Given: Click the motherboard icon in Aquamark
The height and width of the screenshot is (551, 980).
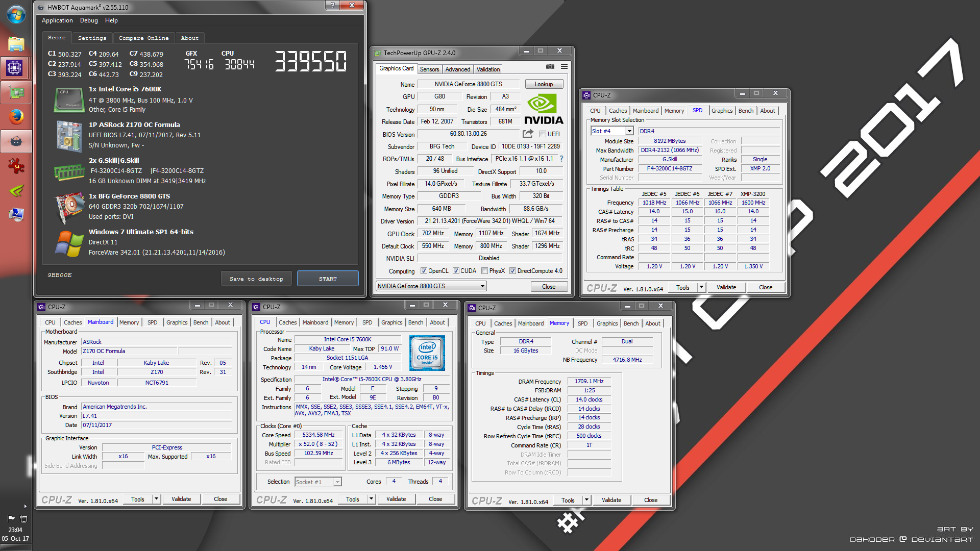Looking at the screenshot, I should tap(69, 136).
